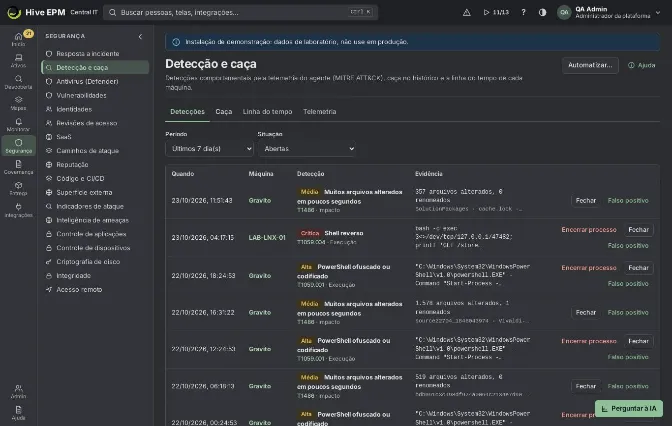This screenshot has height=426, width=672.
Task: Click Fechar on the Shell reverso row
Action: click(x=638, y=230)
